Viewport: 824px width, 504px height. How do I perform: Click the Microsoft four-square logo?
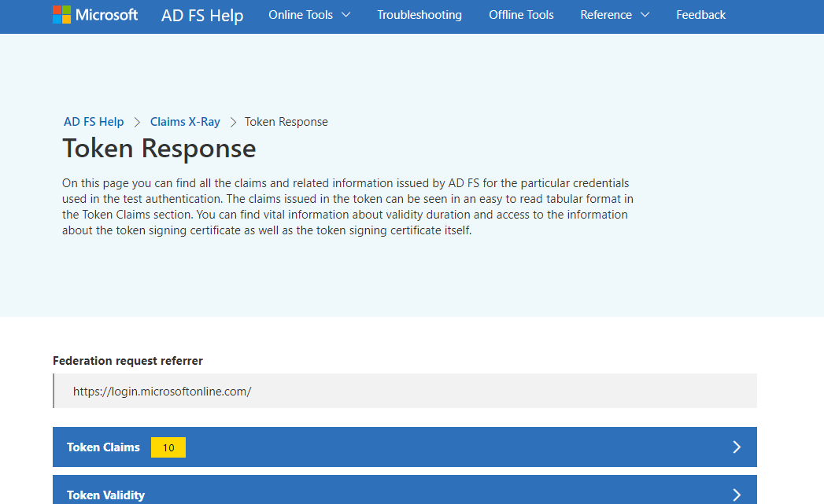(62, 15)
